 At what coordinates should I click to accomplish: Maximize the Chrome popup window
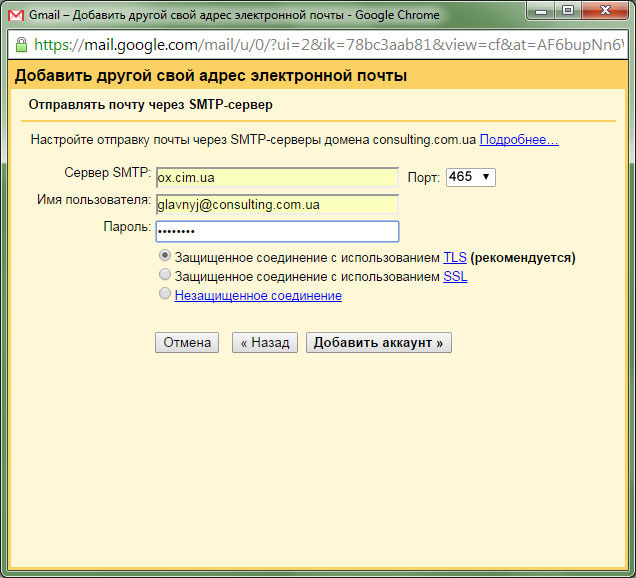tap(567, 13)
